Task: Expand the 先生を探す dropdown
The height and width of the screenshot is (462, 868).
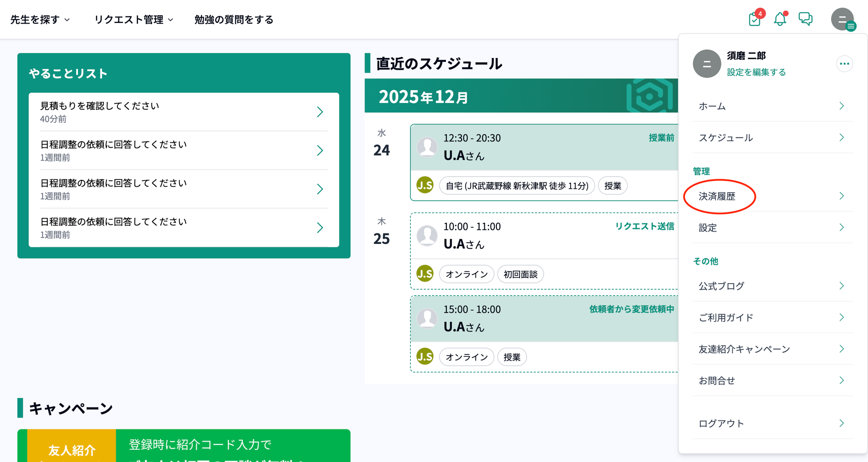Action: pyautogui.click(x=40, y=19)
